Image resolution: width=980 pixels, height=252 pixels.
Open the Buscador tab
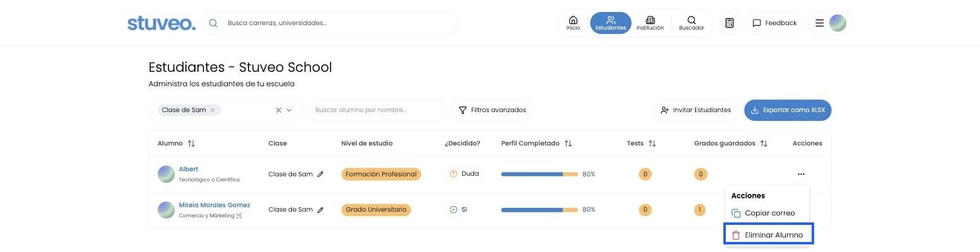click(x=691, y=23)
